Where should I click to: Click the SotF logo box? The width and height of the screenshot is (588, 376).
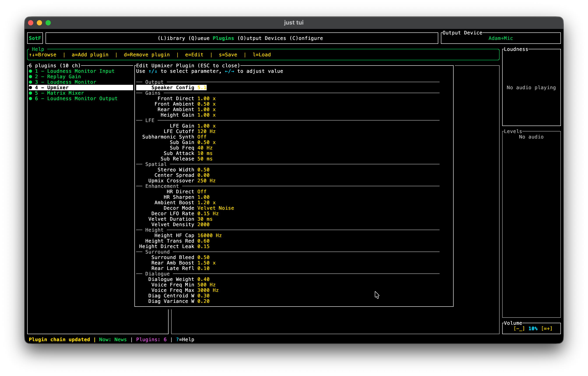click(35, 38)
